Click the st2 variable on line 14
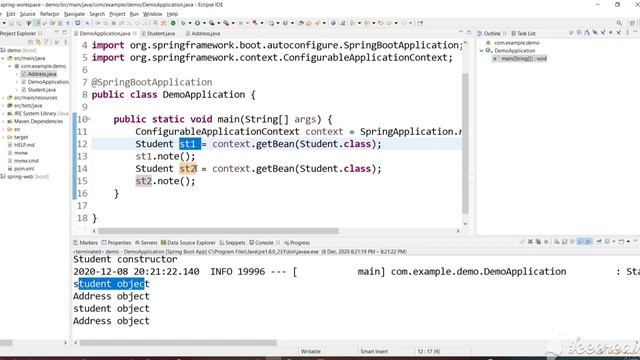Screen dimensions: 640x360 [188, 169]
